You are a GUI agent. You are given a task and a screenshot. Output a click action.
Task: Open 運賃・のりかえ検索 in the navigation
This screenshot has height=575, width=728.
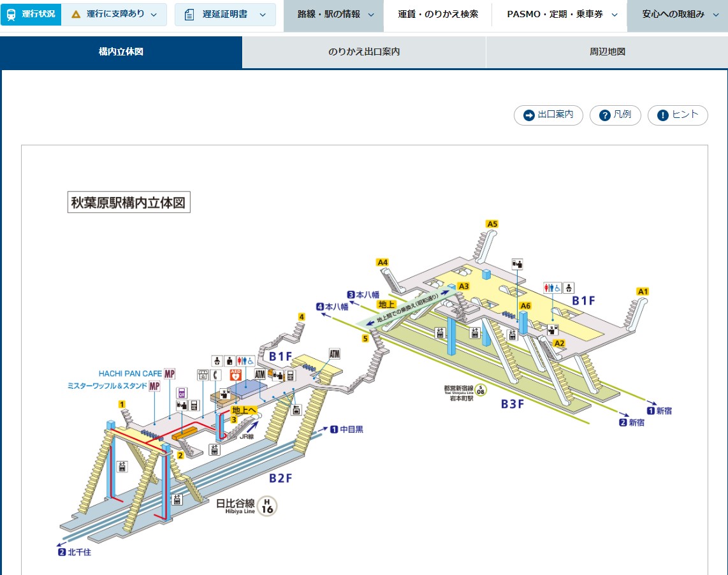tap(437, 14)
